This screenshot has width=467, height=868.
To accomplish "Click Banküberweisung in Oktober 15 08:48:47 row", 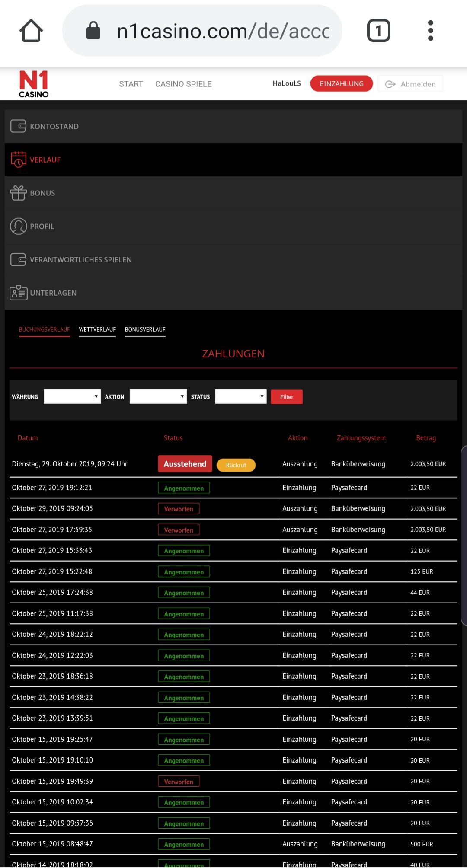I will coord(358,844).
